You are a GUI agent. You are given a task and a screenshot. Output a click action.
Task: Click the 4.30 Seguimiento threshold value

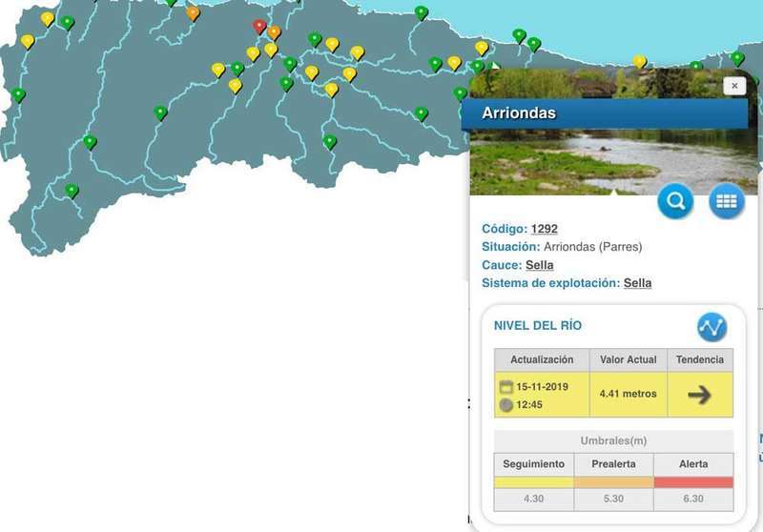point(534,499)
